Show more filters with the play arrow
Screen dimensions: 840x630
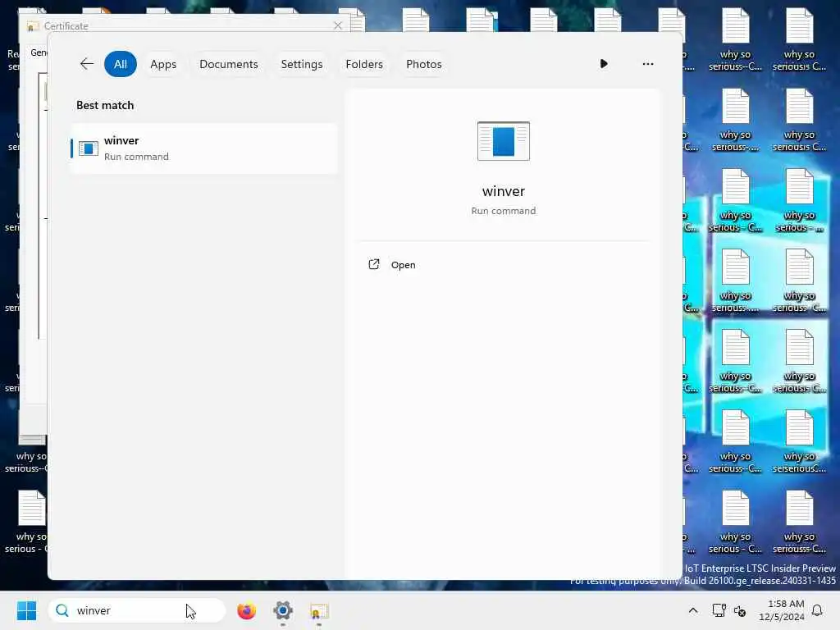[x=604, y=64]
